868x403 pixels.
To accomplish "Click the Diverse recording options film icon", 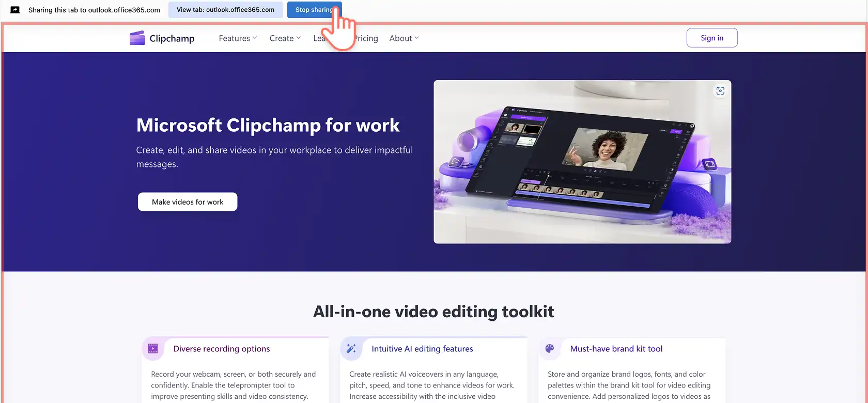I will (x=153, y=349).
